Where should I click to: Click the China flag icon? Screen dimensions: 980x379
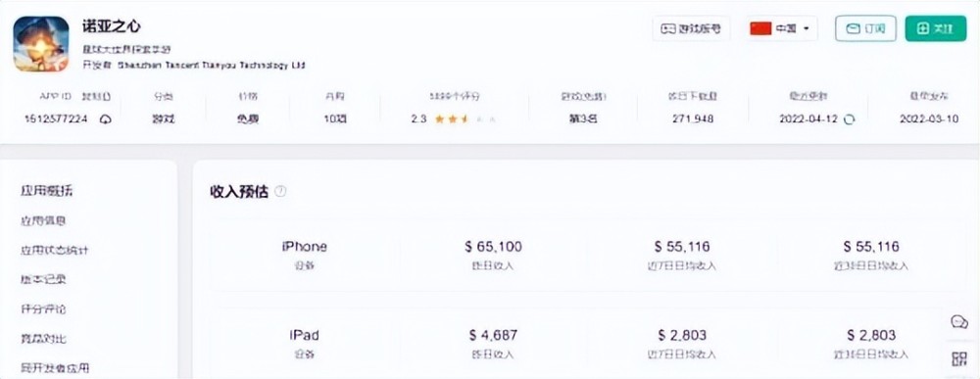tap(760, 28)
